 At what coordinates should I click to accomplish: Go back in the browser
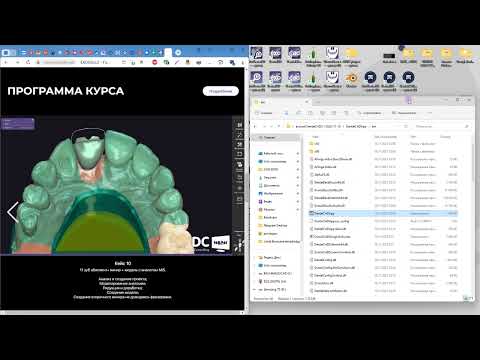tap(6, 62)
